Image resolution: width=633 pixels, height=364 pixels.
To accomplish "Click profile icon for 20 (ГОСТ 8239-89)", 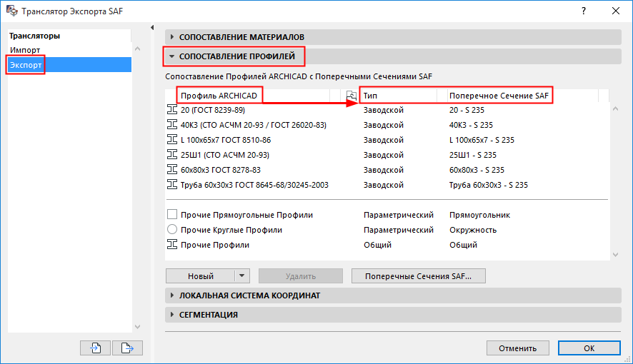I will point(171,110).
